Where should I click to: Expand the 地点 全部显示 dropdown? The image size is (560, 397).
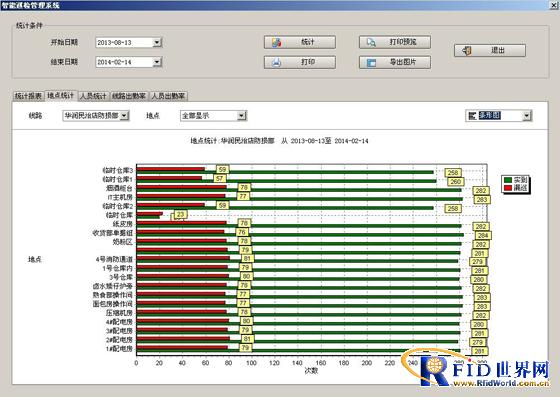coord(241,116)
